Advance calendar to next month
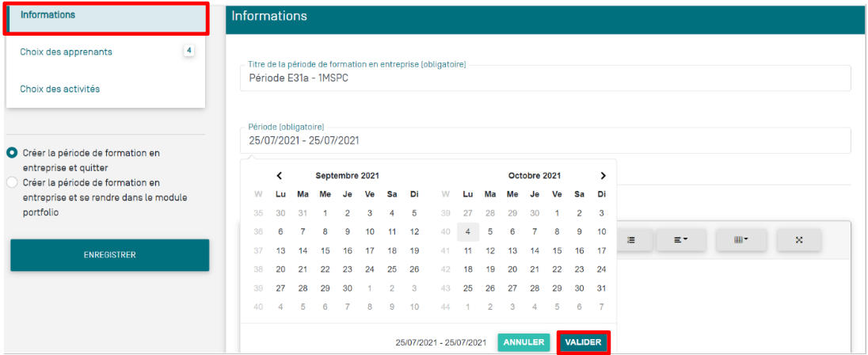The height and width of the screenshot is (355, 868). coord(603,176)
